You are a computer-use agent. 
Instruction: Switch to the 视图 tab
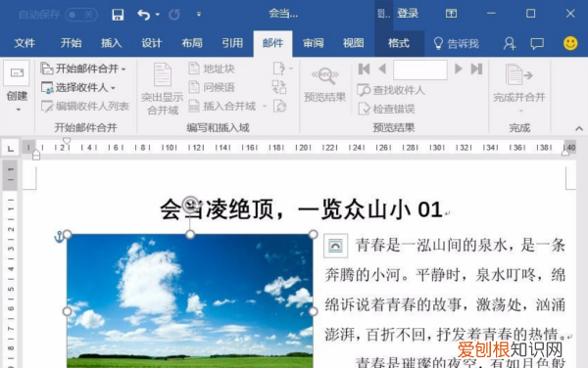click(x=353, y=43)
